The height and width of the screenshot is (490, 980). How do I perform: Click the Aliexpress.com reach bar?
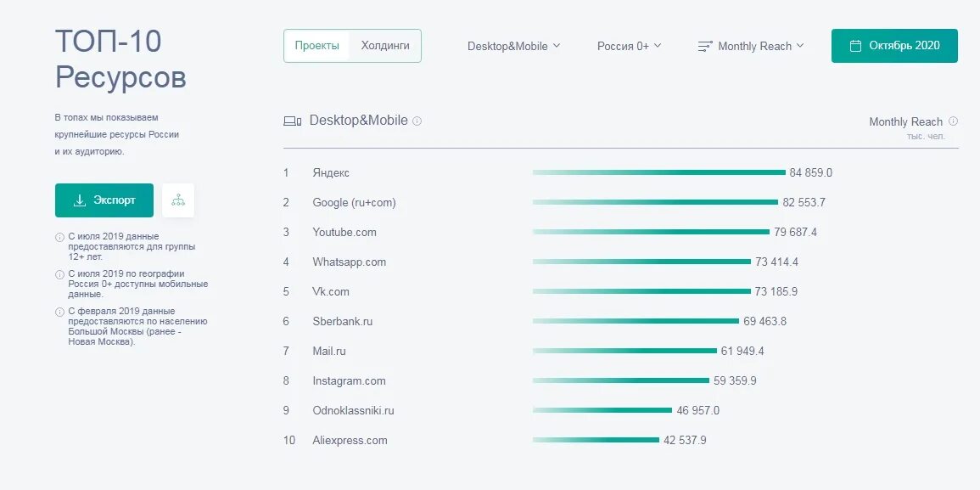(x=596, y=441)
